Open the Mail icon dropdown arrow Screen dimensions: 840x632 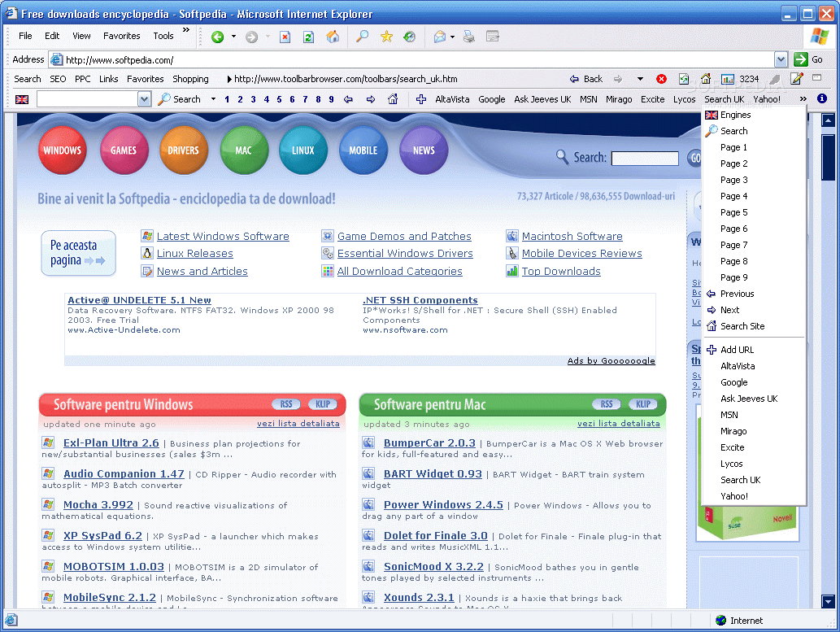453,37
